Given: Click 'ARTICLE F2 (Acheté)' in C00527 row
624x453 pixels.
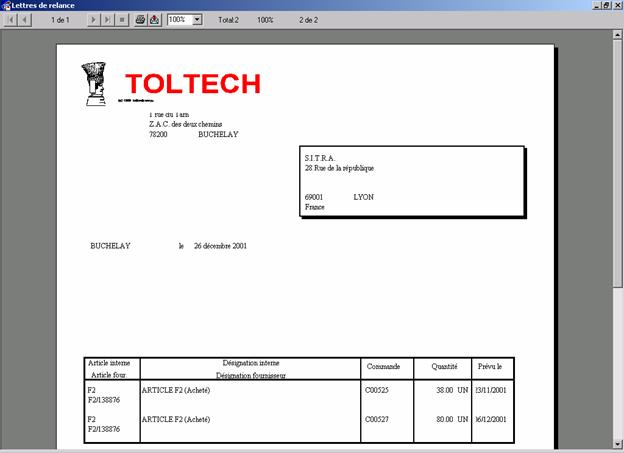Looking at the screenshot, I should 176,419.
